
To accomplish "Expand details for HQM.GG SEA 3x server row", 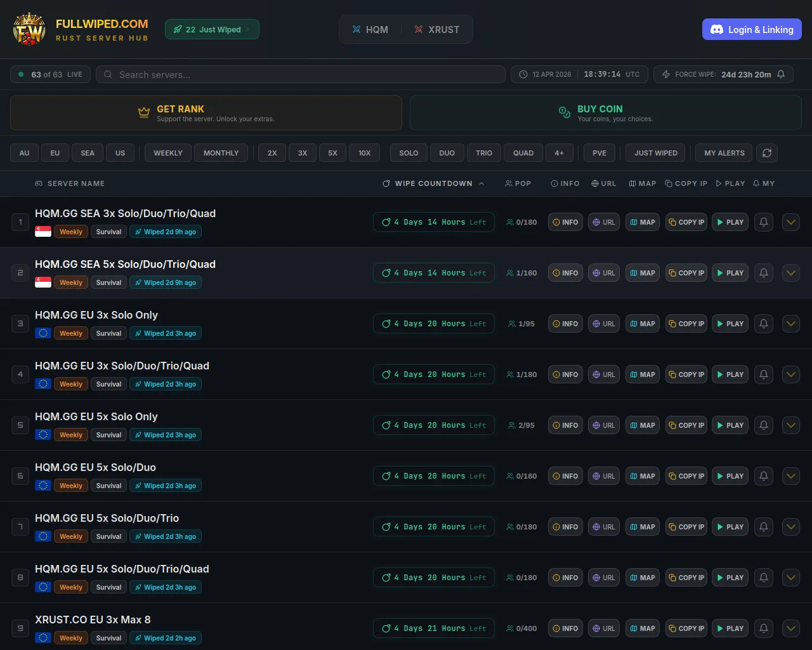I will pyautogui.click(x=790, y=222).
